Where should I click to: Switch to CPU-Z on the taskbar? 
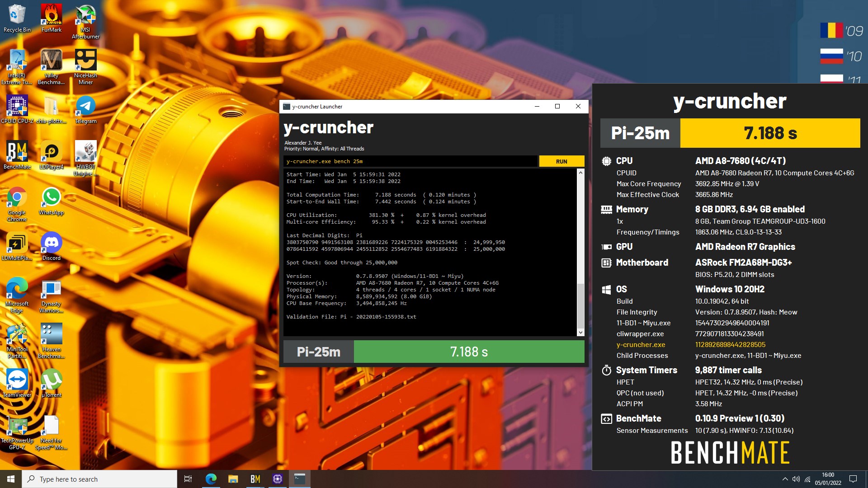coord(277,479)
